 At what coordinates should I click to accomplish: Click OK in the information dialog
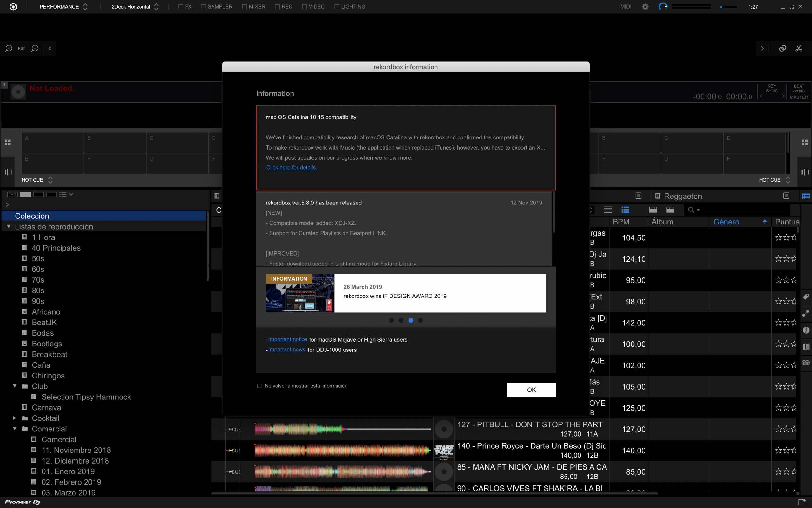coord(532,390)
